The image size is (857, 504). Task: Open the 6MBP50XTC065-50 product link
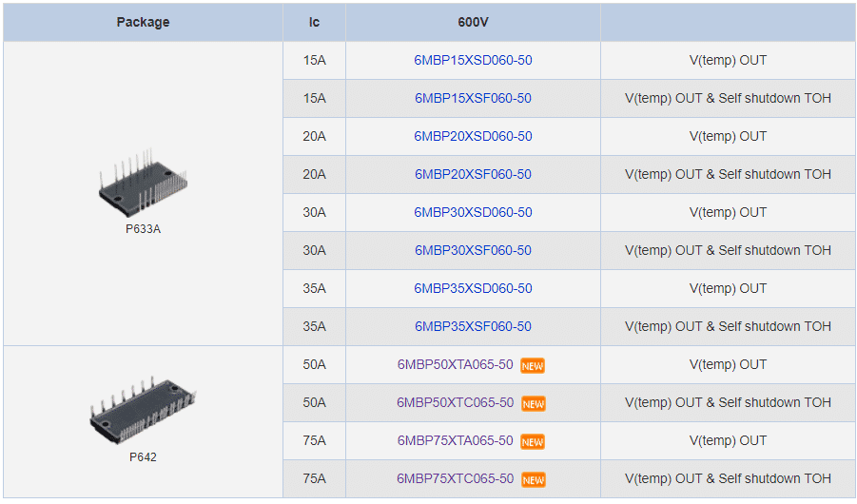455,402
